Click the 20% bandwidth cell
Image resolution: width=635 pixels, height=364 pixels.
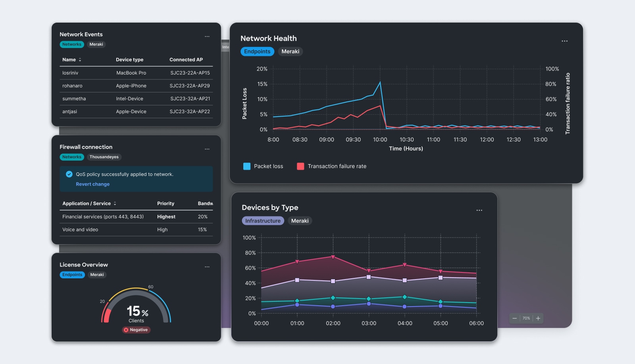point(202,217)
